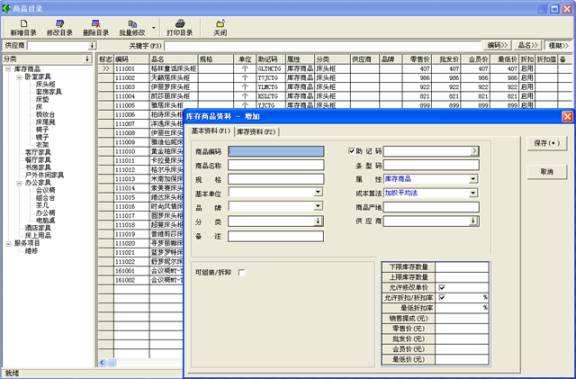Click the arrow button in the 助记码 field
Image resolution: width=576 pixels, height=379 pixels.
[x=475, y=151]
